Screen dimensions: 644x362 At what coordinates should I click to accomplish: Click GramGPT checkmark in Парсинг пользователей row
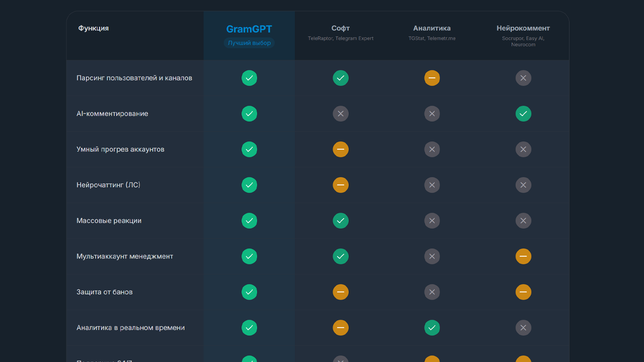(x=249, y=78)
